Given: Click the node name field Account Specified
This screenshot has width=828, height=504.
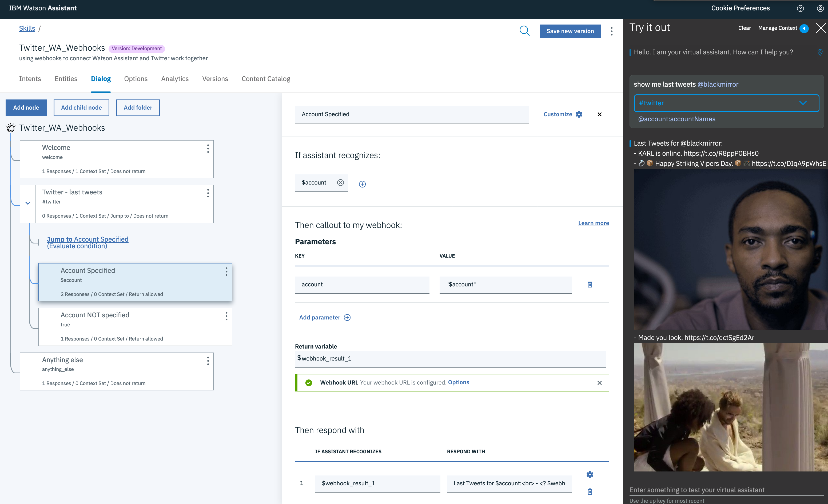Looking at the screenshot, I should [412, 115].
